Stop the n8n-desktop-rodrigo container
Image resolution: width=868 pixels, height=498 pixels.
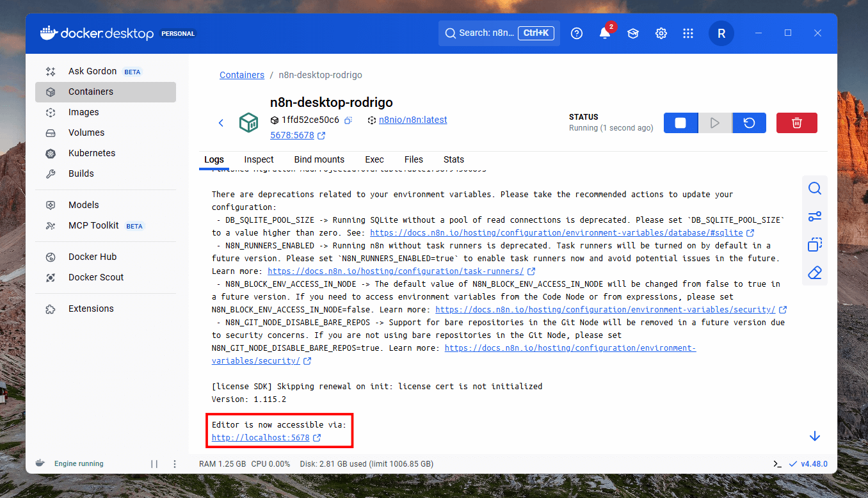pyautogui.click(x=680, y=123)
